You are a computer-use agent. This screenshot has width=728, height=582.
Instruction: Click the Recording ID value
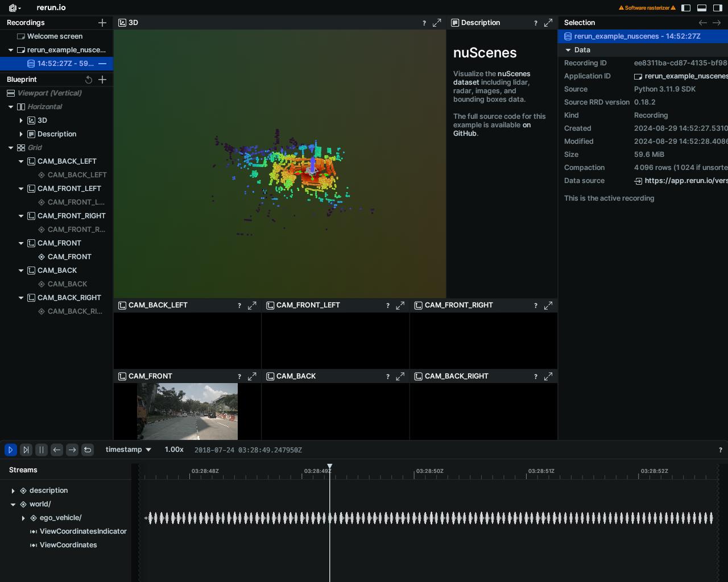681,63
